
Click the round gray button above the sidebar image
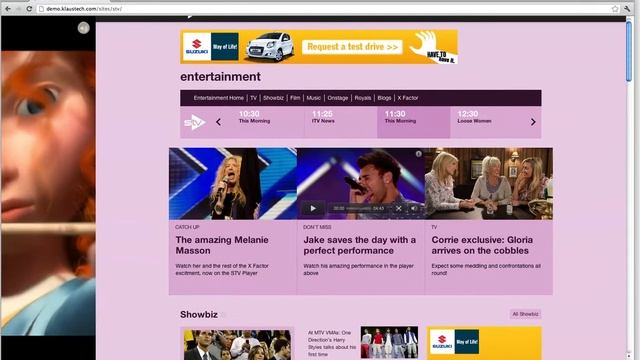84,28
